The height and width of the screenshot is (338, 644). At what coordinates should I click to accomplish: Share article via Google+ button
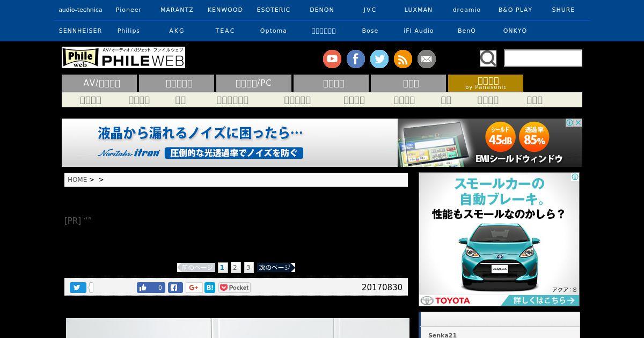tap(194, 288)
